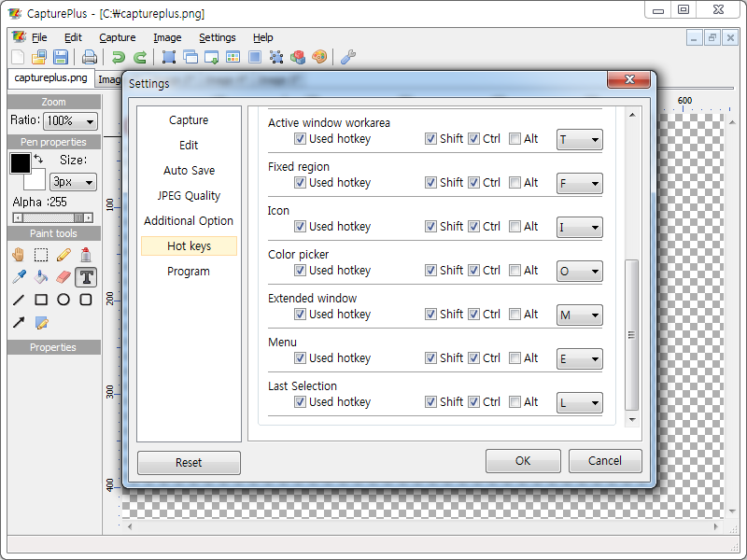This screenshot has height=560, width=747.
Task: Open settings via the wrench icon
Action: pyautogui.click(x=348, y=57)
